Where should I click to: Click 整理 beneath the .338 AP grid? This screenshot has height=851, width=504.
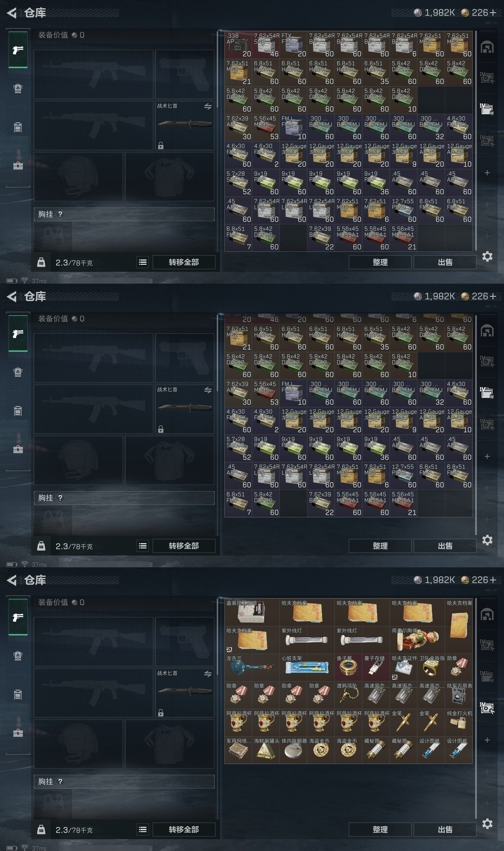pyautogui.click(x=380, y=262)
